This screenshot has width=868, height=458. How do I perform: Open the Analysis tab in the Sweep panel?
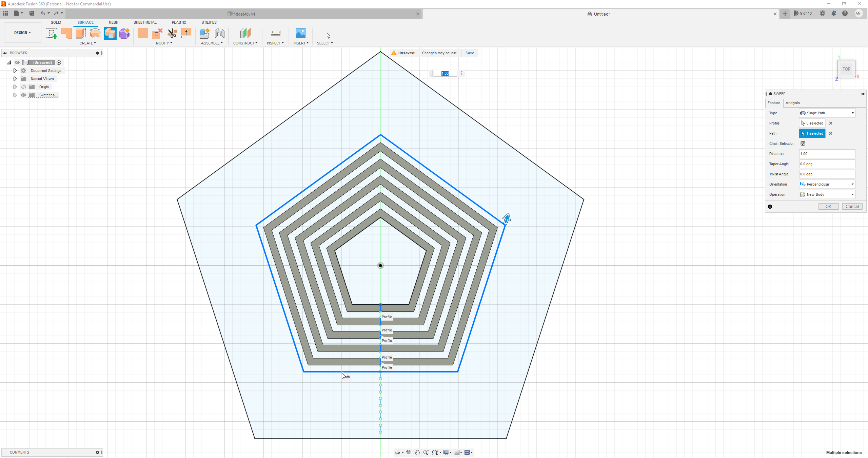coord(792,102)
